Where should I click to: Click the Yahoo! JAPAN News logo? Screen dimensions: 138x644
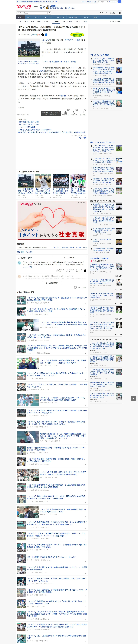[27, 7]
